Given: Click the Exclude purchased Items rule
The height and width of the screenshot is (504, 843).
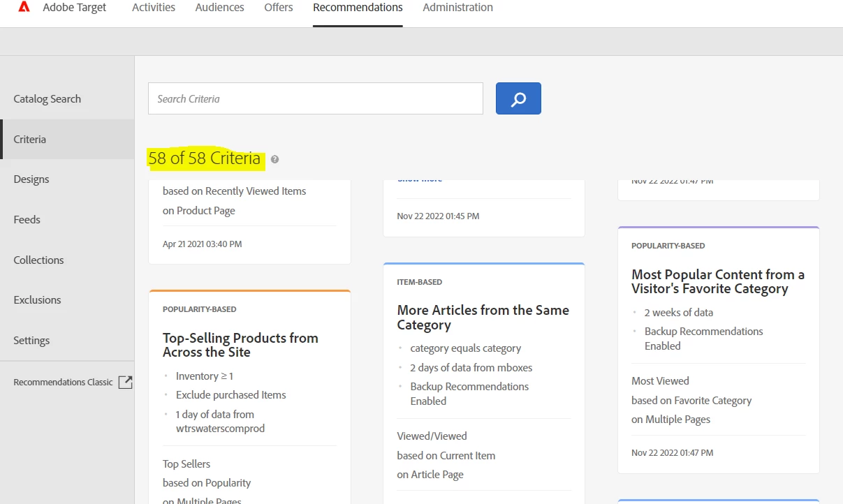Looking at the screenshot, I should 231,395.
